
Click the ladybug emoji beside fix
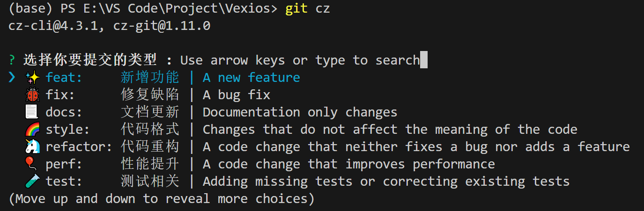pyautogui.click(x=32, y=95)
